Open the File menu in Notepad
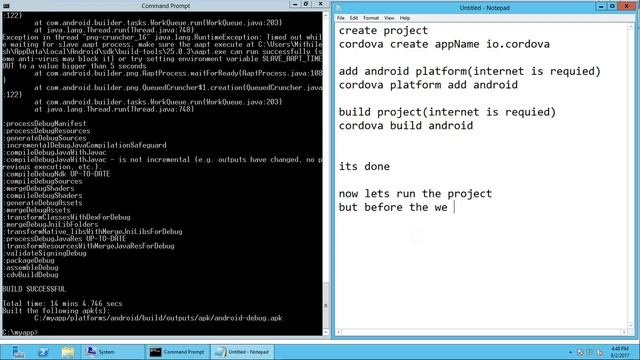 click(x=340, y=18)
